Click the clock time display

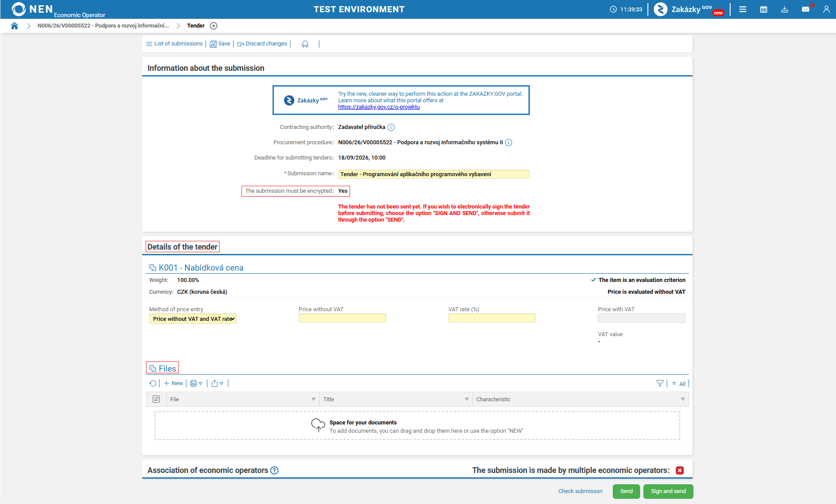[x=626, y=9]
